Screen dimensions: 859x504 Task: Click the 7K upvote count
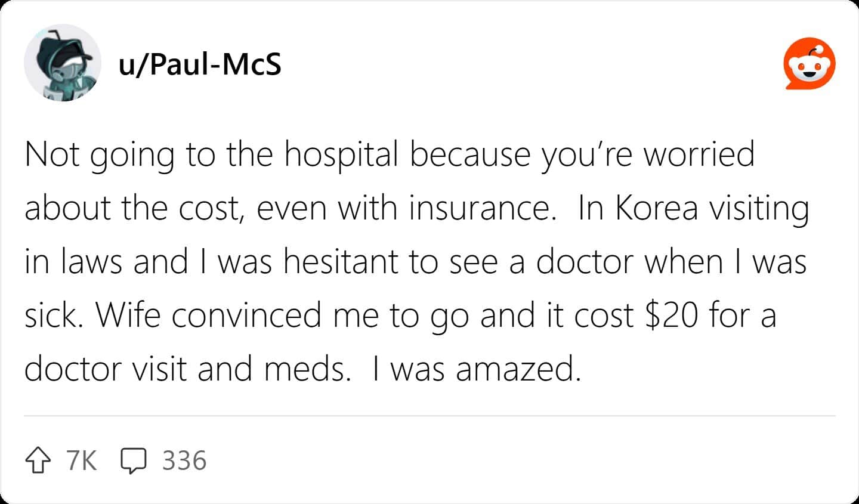click(81, 461)
